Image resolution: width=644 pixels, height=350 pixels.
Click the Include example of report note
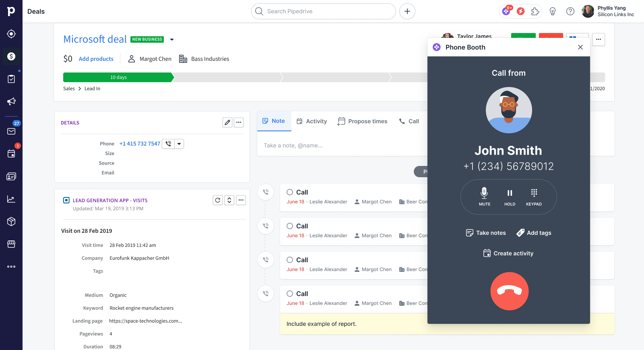(x=322, y=324)
